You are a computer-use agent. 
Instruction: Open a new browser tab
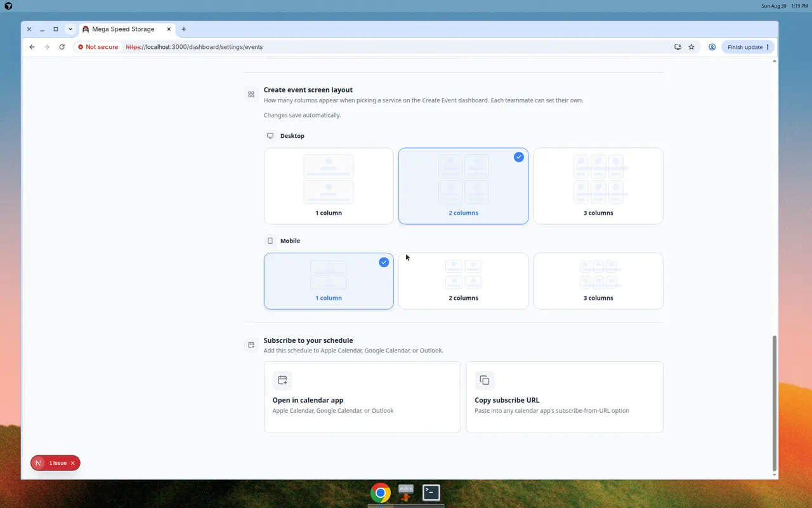184,29
